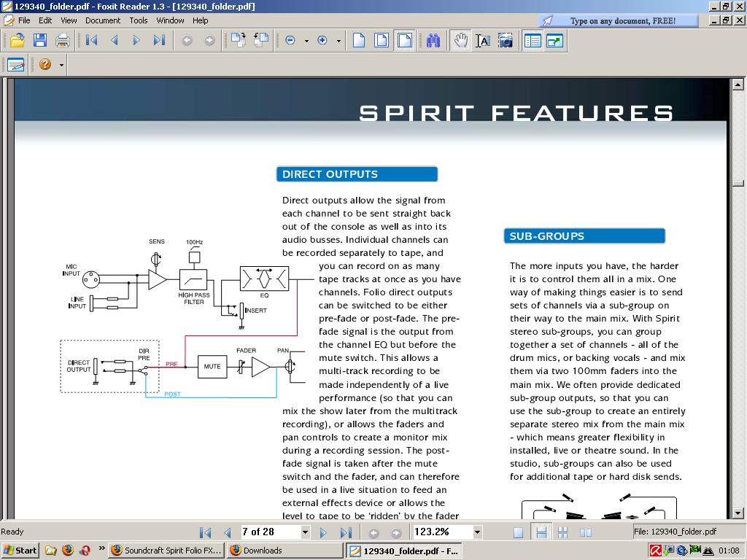Activate the Select Text tool

point(483,41)
